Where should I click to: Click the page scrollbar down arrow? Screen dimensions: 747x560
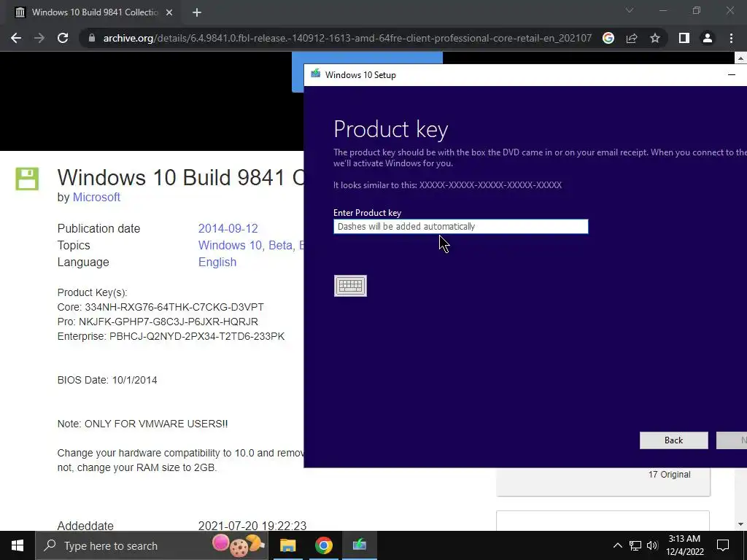coord(740,524)
